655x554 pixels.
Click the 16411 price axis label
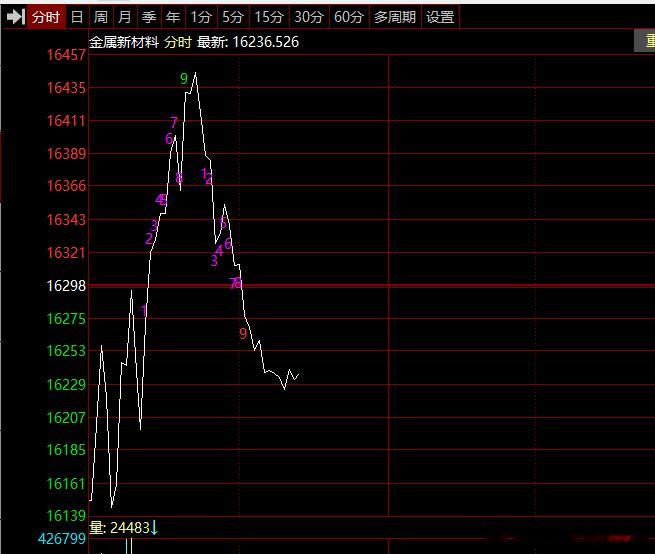pos(66,121)
